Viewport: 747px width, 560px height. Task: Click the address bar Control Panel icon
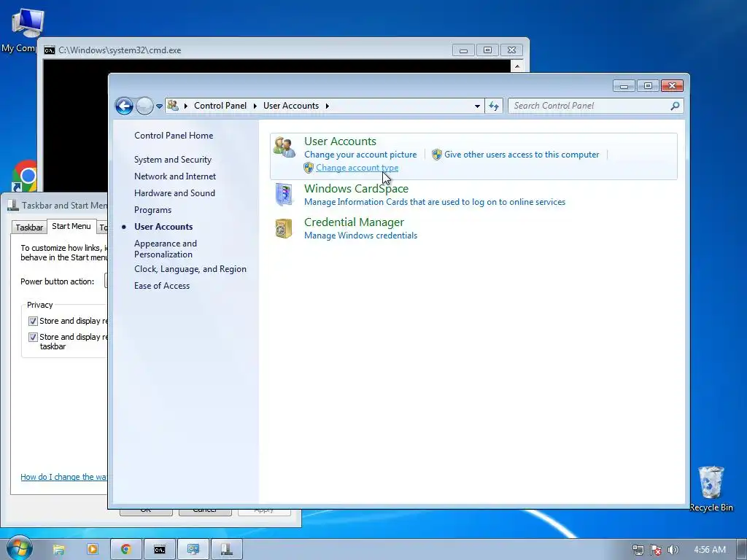[173, 106]
